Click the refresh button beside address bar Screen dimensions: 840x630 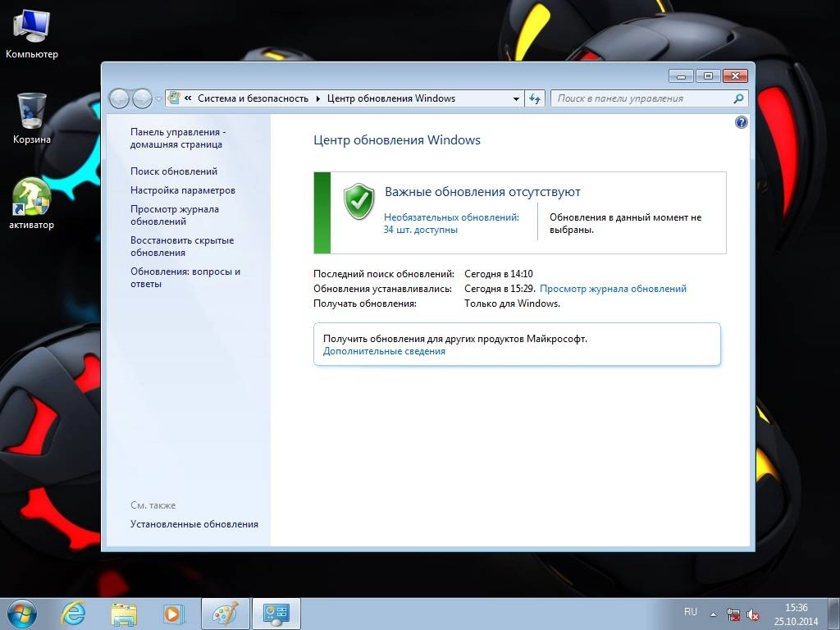click(535, 98)
